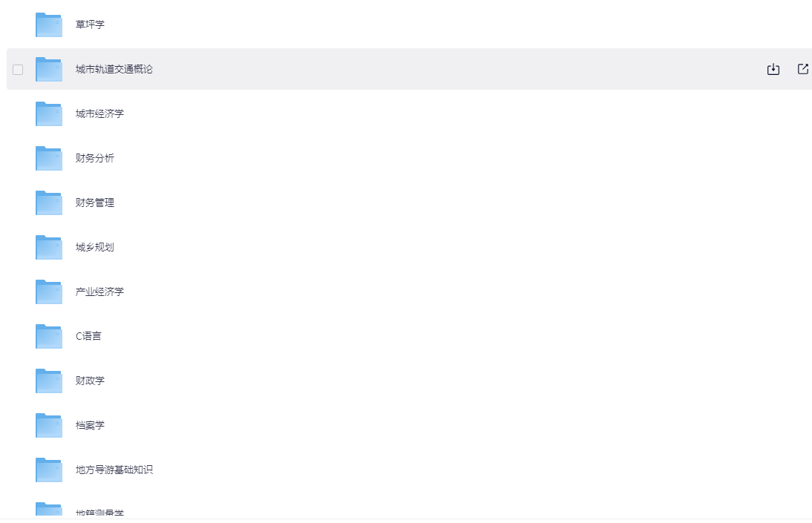Click the 地方导游基础知识 folder icon

point(48,470)
